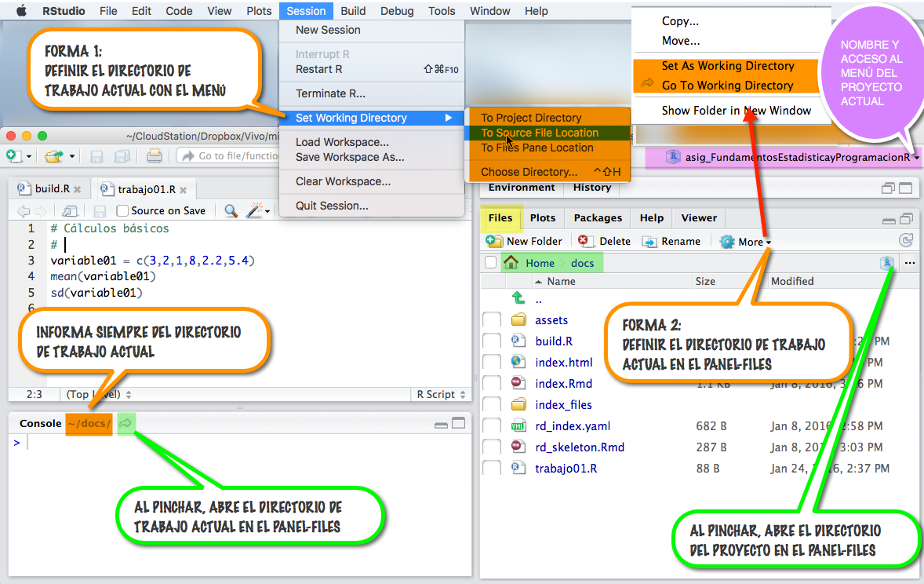
Task: Maximize the Console pane
Action: click(458, 423)
